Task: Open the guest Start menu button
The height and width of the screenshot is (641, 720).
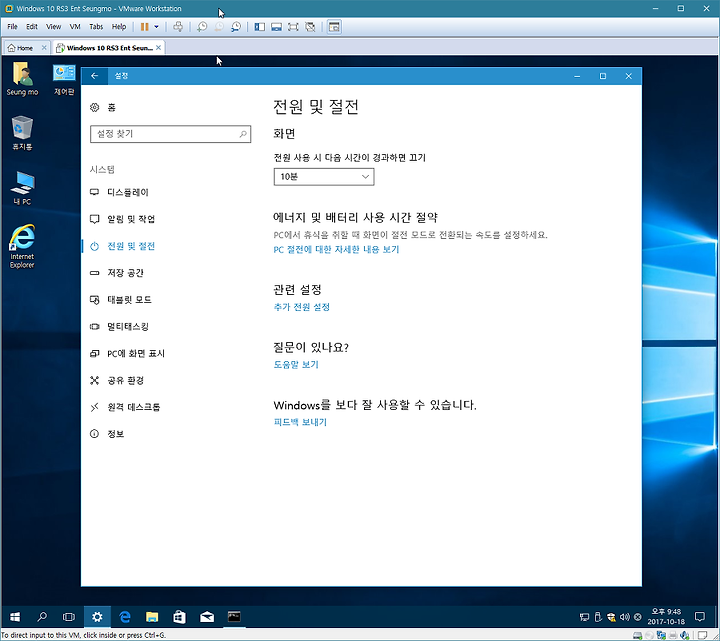Action: tap(15, 617)
